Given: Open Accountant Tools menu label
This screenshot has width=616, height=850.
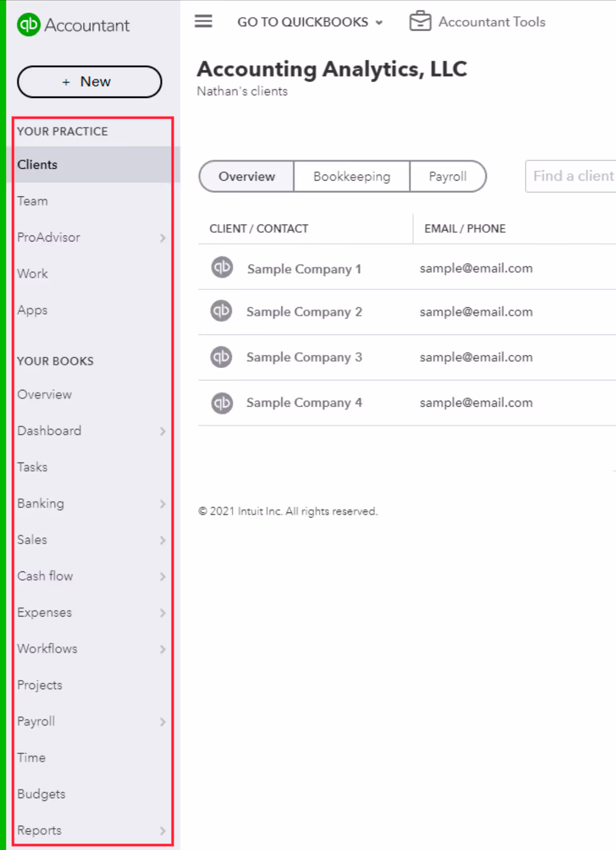Looking at the screenshot, I should tap(492, 22).
